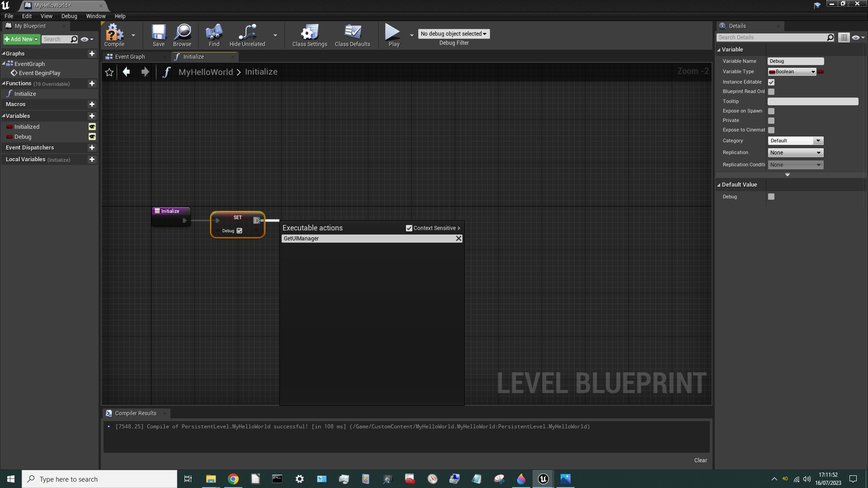This screenshot has width=868, height=488.
Task: Select Initialize function in list
Action: (x=25, y=94)
